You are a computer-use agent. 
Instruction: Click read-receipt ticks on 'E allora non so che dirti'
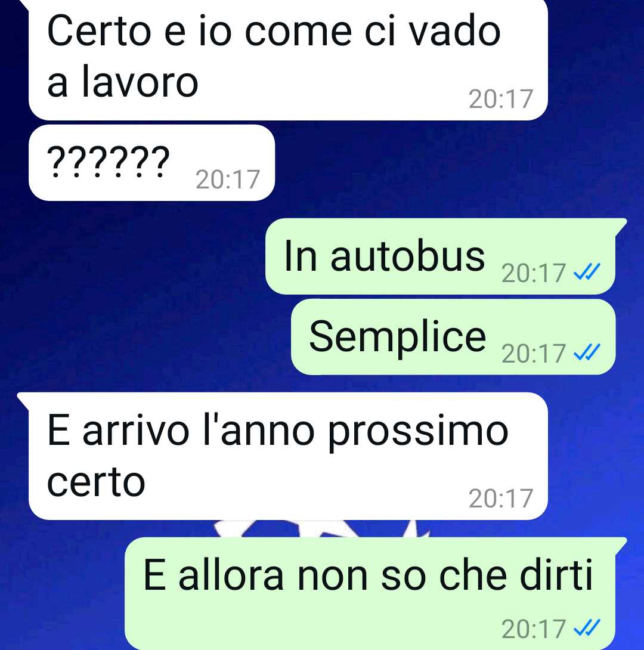[x=586, y=629]
